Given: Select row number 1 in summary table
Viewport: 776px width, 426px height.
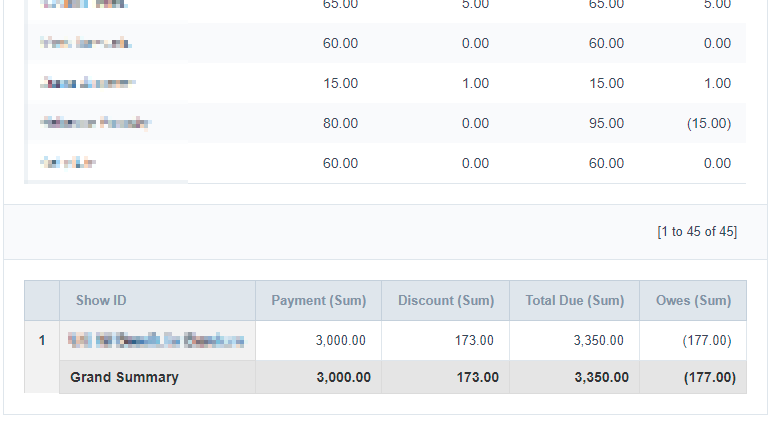Looking at the screenshot, I should click(42, 341).
